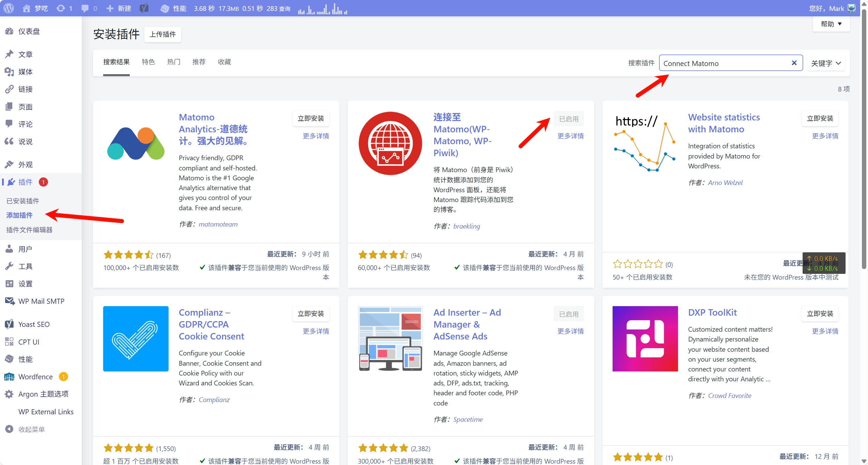868x465 pixels.
Task: Install Matomo Analytics with 立即安装
Action: pyautogui.click(x=311, y=118)
